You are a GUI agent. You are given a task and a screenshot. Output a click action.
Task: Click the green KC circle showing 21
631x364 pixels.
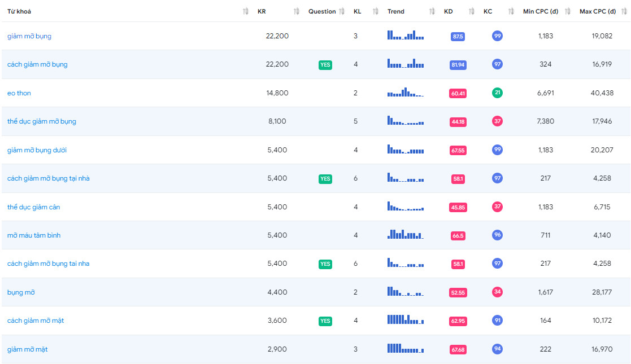coord(497,93)
